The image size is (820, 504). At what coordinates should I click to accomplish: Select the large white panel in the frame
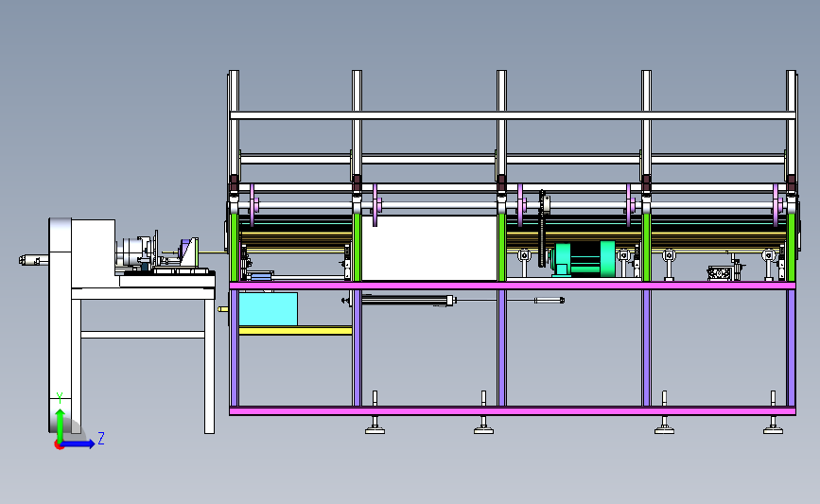429,249
